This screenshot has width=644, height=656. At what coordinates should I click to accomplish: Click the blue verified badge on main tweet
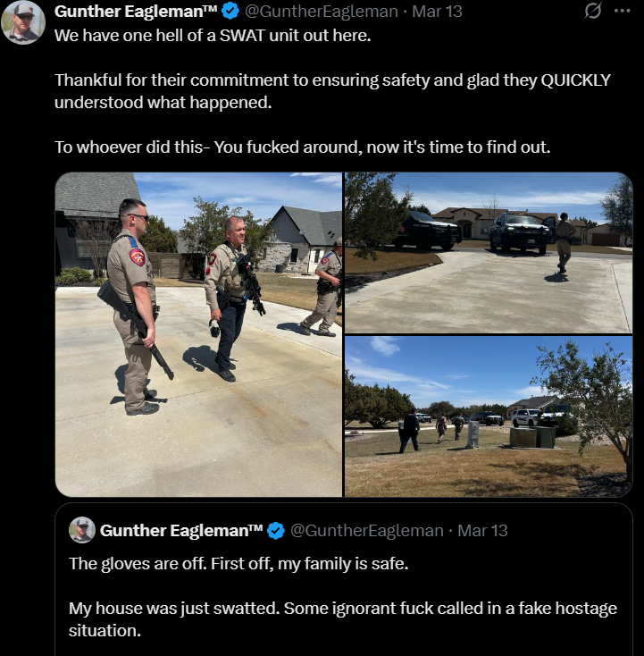230,12
